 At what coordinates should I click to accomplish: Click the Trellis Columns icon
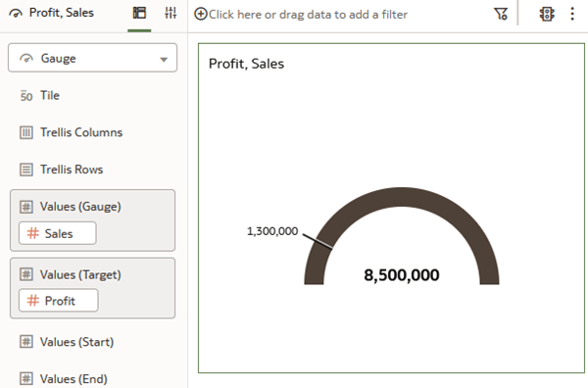26,132
